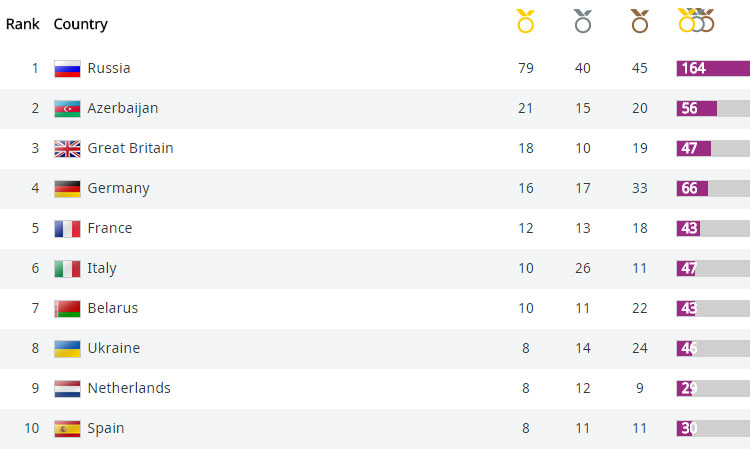
Task: Click the silver medal column icon
Action: pos(583,21)
